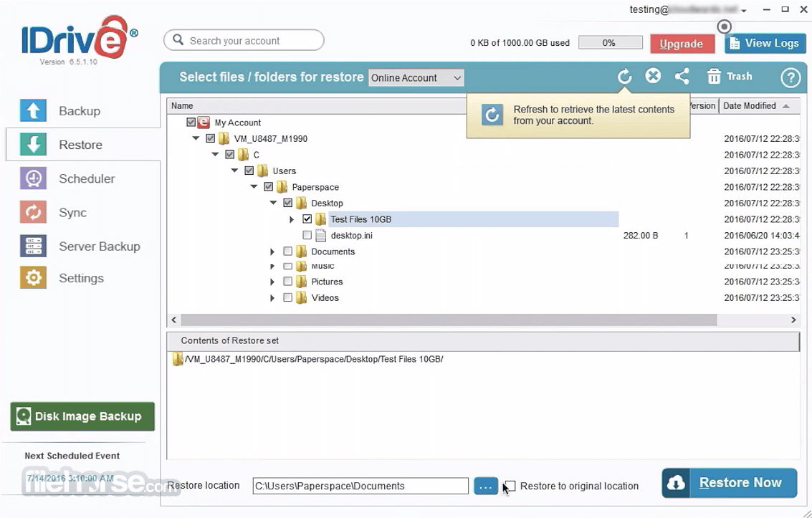Toggle the Paperspace folder checkbox
812x518 pixels.
click(x=268, y=186)
